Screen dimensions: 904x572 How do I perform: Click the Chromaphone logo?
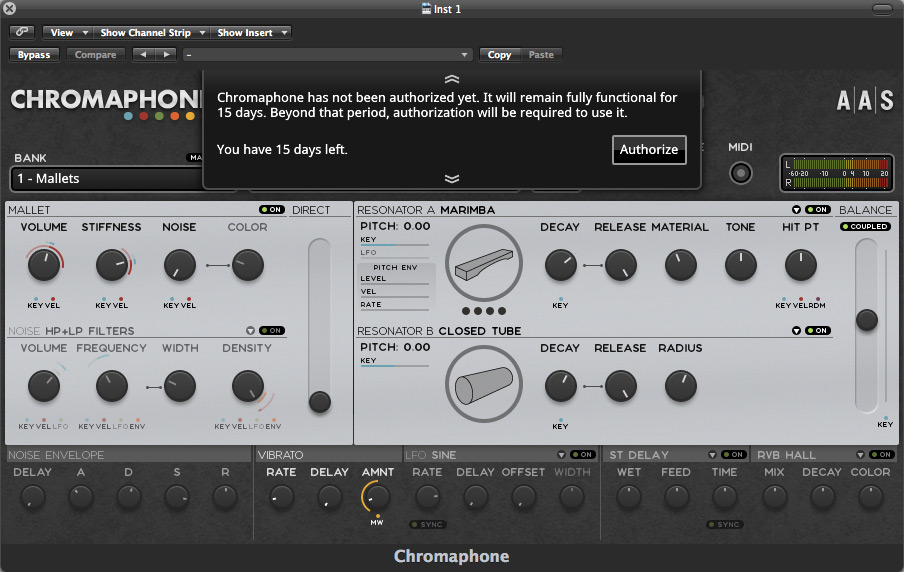tap(107, 103)
